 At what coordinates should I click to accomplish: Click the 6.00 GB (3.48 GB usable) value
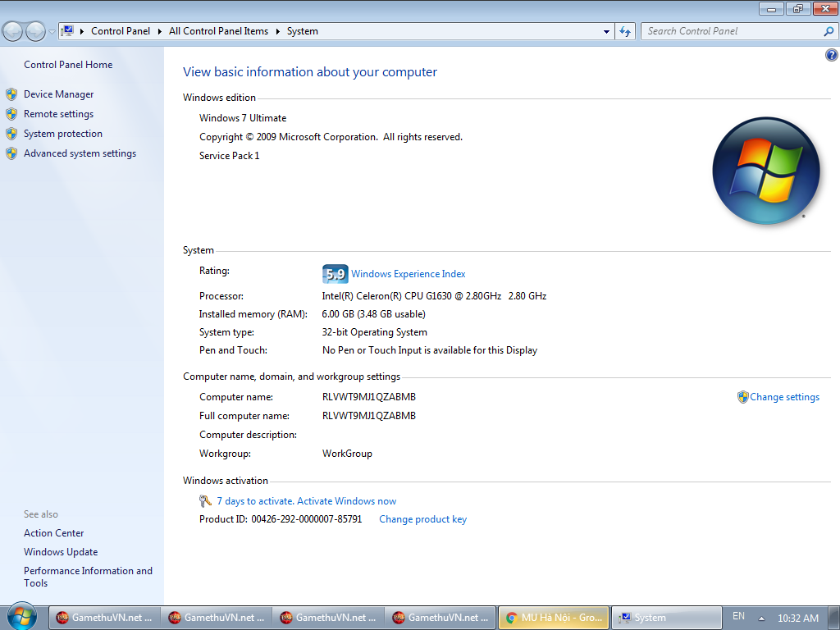(373, 314)
